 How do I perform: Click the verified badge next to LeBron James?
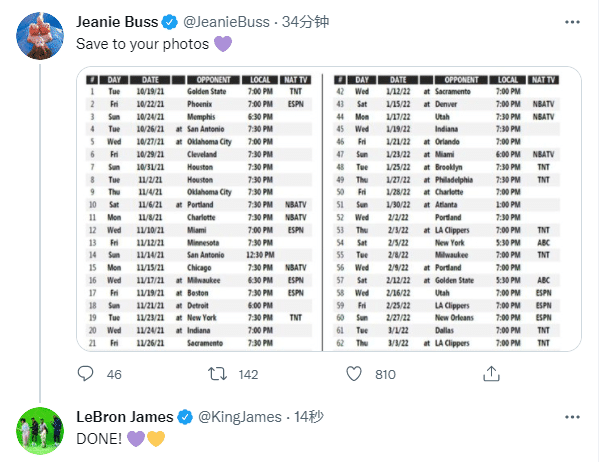point(185,417)
